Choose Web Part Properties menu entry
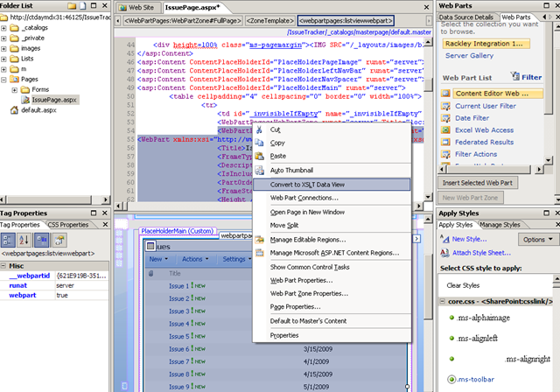This screenshot has width=560, height=392. [x=332, y=280]
